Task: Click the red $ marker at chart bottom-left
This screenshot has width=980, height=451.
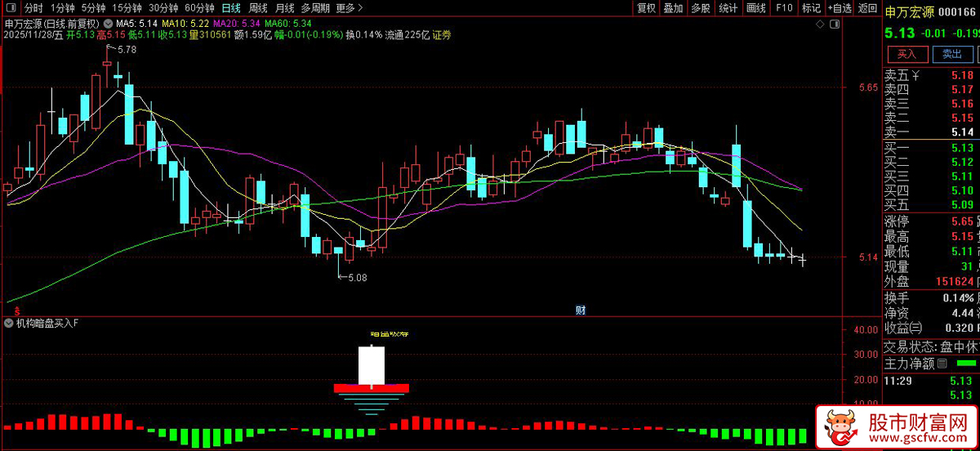Action: [16, 310]
